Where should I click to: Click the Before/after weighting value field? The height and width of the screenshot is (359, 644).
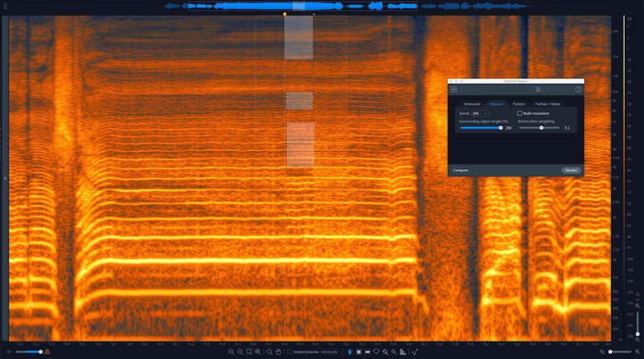568,128
